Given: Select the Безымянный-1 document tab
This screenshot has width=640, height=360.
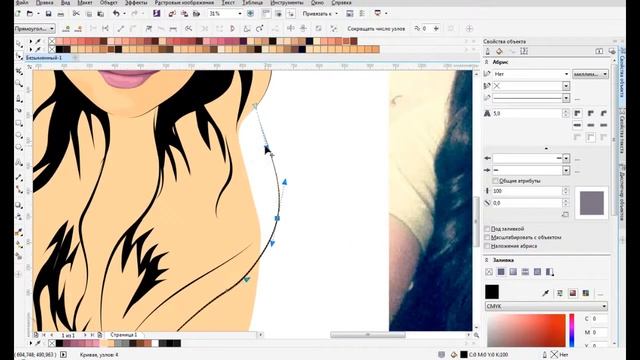Looking at the screenshot, I should pyautogui.click(x=44, y=58).
